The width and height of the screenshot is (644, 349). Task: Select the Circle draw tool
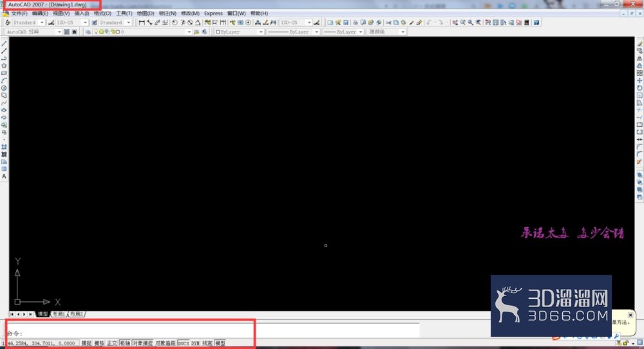tap(4, 88)
